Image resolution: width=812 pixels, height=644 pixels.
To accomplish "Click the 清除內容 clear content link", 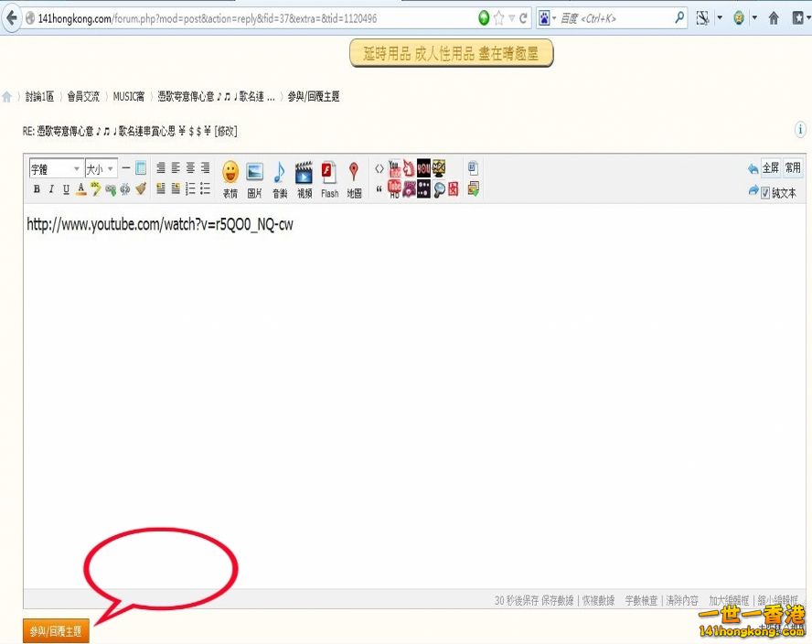I will (682, 601).
